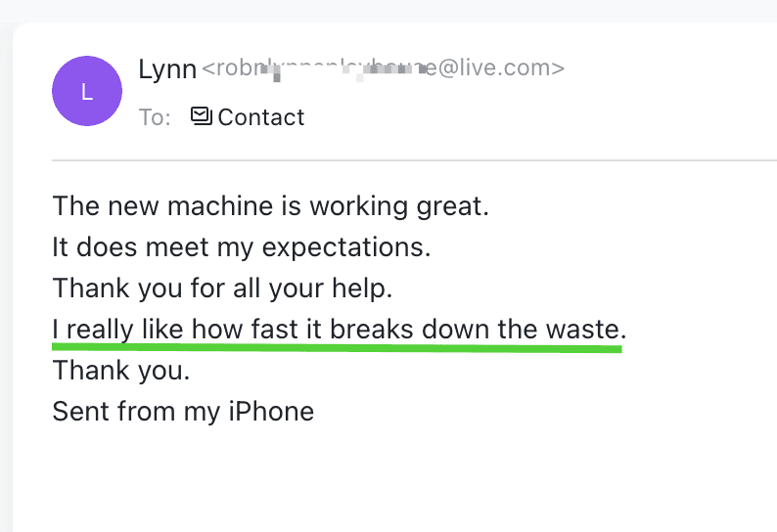Click the short "Thank you." line
The height and width of the screenshot is (532, 777).
pos(120,371)
